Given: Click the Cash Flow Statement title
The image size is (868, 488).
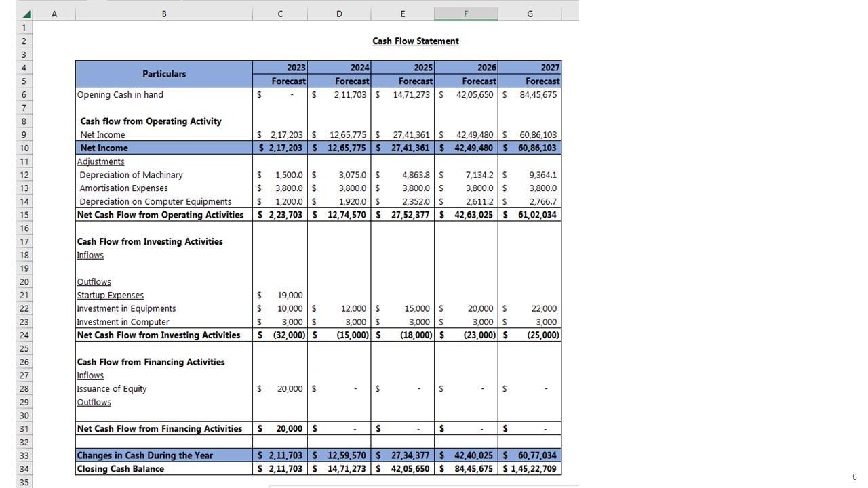Looking at the screenshot, I should [x=415, y=41].
